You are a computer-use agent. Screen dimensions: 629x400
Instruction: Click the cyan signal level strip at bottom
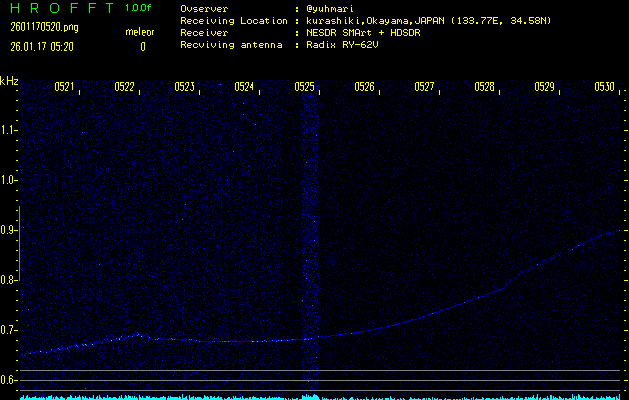click(x=320, y=396)
